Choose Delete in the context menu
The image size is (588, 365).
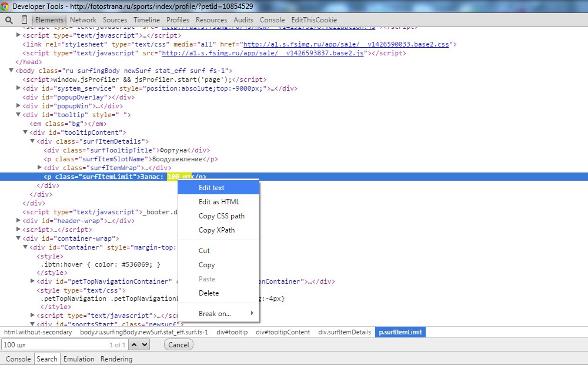209,293
